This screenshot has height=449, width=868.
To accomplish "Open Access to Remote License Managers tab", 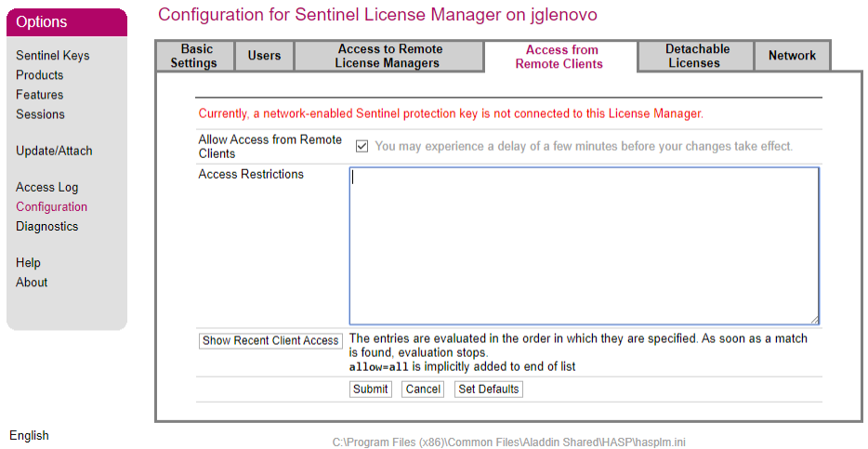I will [x=388, y=56].
